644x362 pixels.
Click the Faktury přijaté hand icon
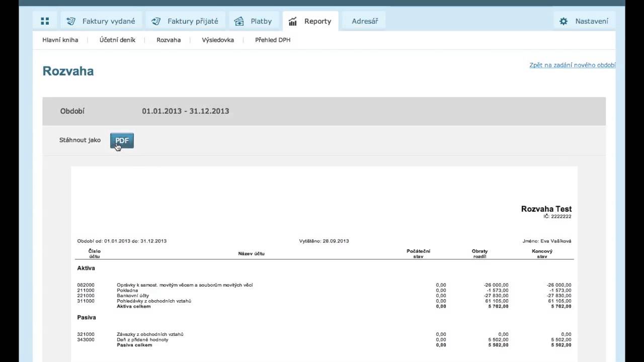click(x=156, y=21)
